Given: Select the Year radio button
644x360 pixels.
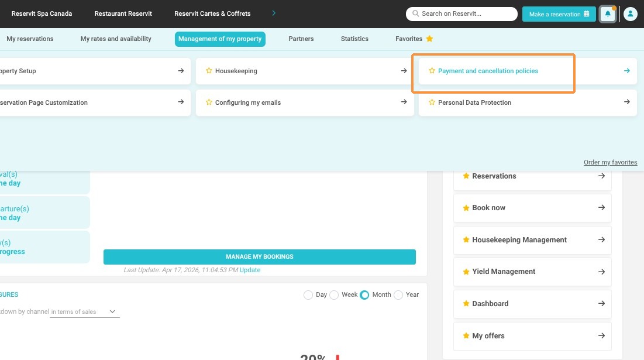Looking at the screenshot, I should (x=398, y=295).
